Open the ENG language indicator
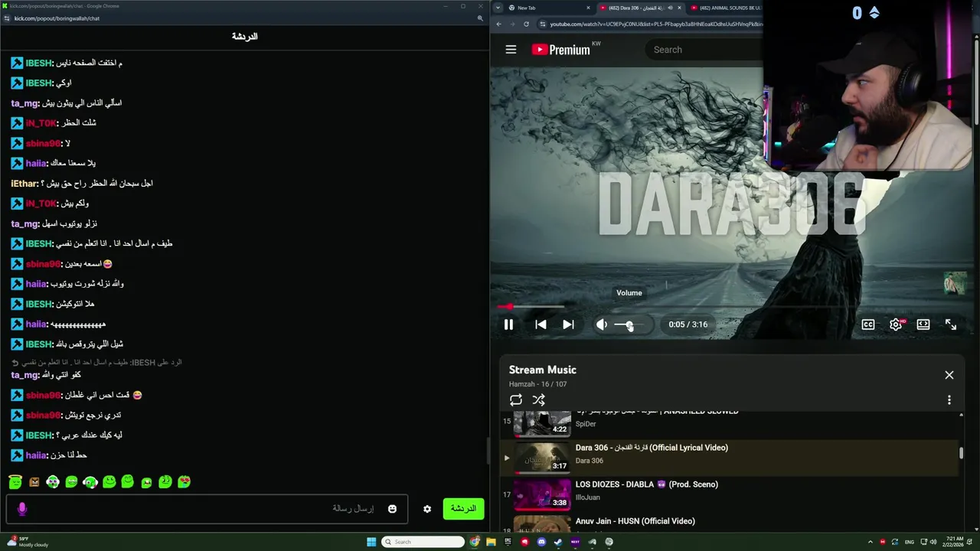This screenshot has height=551, width=980. coord(910,542)
